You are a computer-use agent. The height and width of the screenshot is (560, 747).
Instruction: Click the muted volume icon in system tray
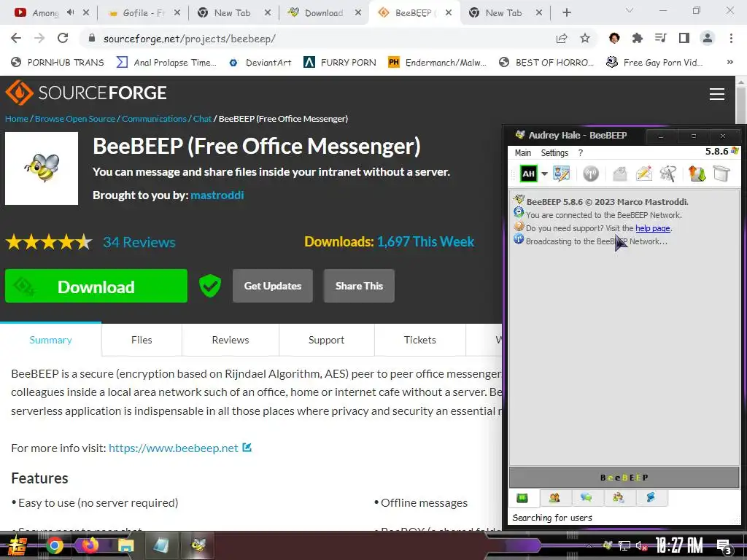point(640,545)
